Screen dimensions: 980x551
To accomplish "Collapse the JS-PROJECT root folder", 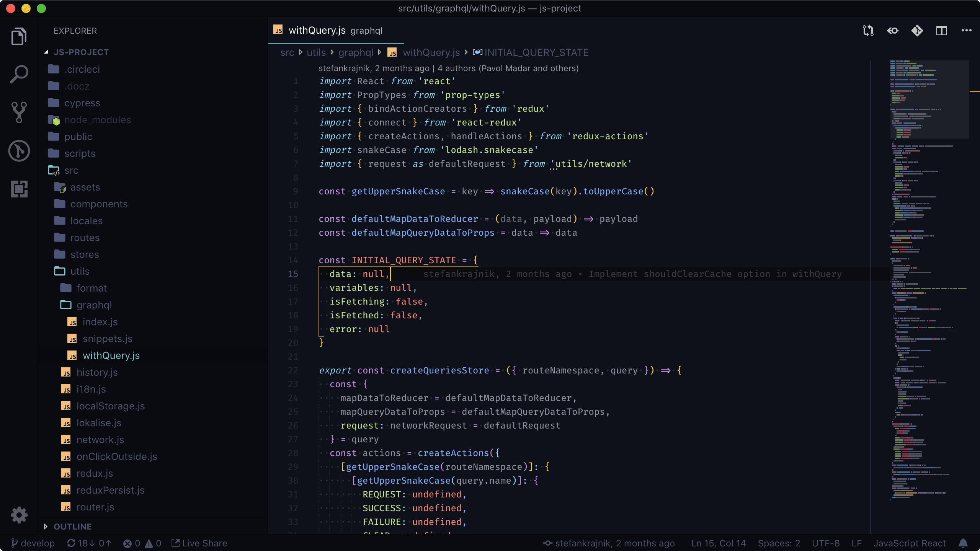I will tap(153, 52).
